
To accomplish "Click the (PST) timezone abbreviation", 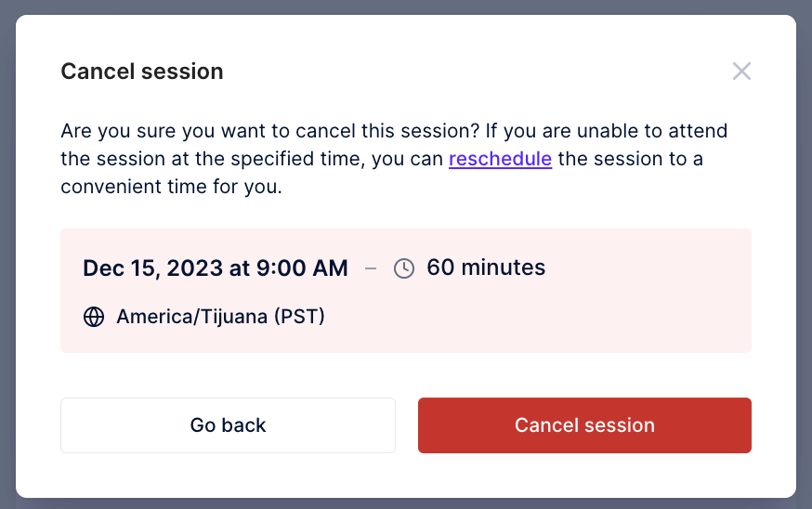I will [x=299, y=317].
